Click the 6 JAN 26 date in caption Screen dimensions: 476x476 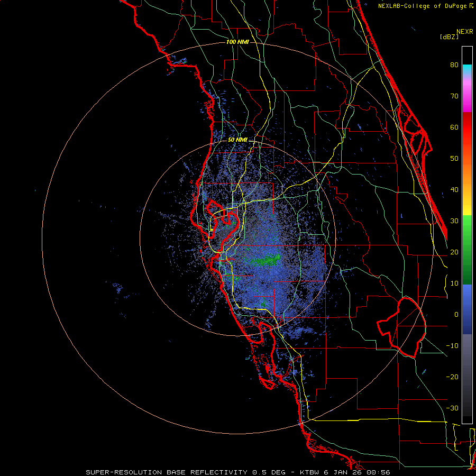[x=343, y=472]
